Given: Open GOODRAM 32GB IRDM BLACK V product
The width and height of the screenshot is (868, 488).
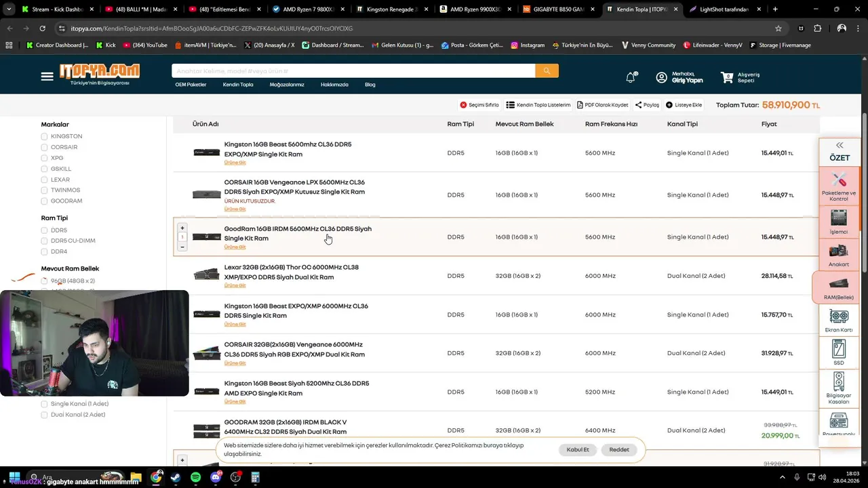Looking at the screenshot, I should coord(285,426).
